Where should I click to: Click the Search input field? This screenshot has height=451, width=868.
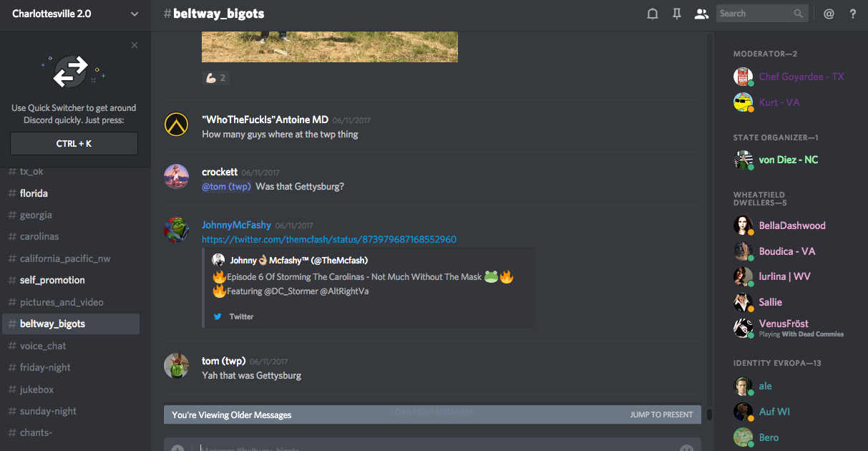click(754, 14)
